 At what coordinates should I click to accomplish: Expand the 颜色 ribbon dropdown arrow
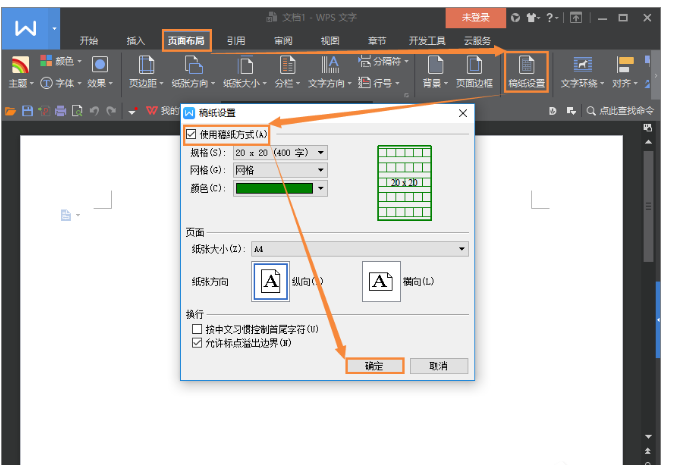(x=80, y=61)
